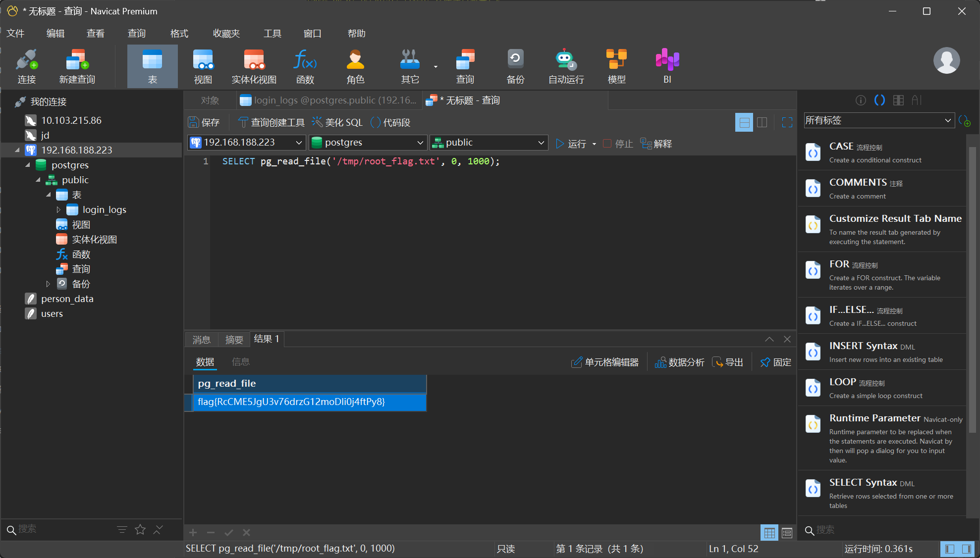Open the Favorites menu
This screenshot has width=980, height=558.
pos(226,33)
